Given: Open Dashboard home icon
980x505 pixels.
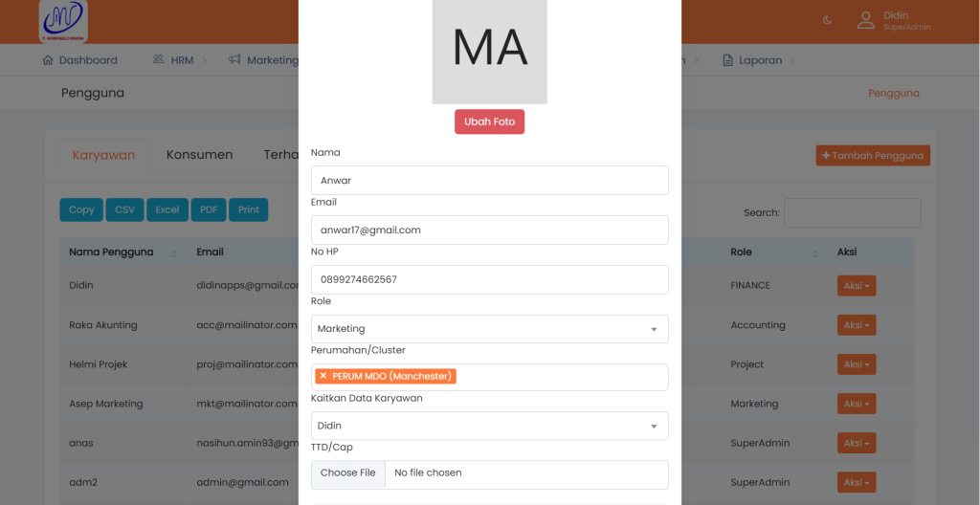Looking at the screenshot, I should 49,60.
